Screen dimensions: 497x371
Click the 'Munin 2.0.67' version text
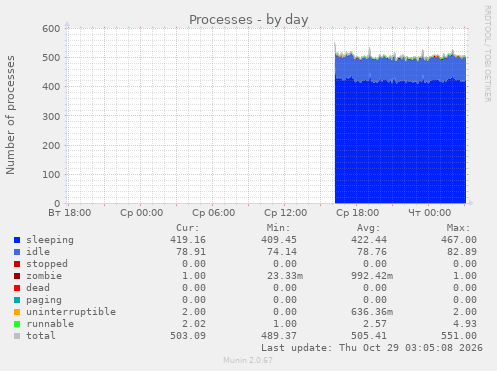pyautogui.click(x=248, y=360)
